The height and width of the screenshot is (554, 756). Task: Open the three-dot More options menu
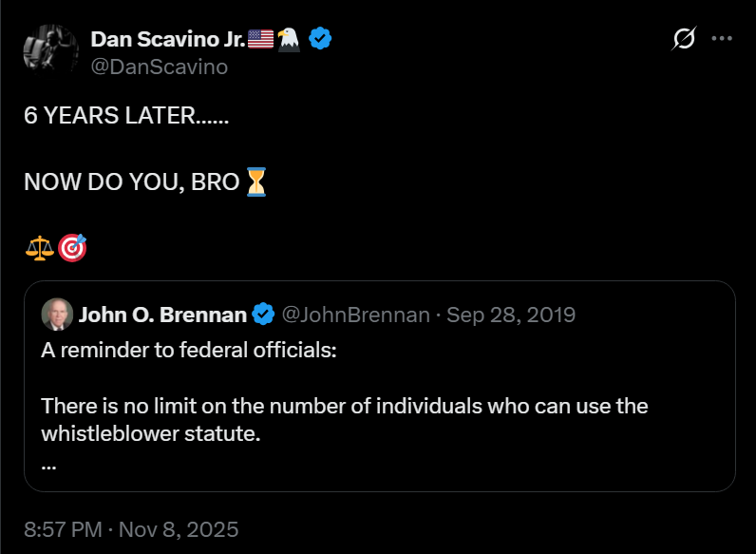pos(722,39)
